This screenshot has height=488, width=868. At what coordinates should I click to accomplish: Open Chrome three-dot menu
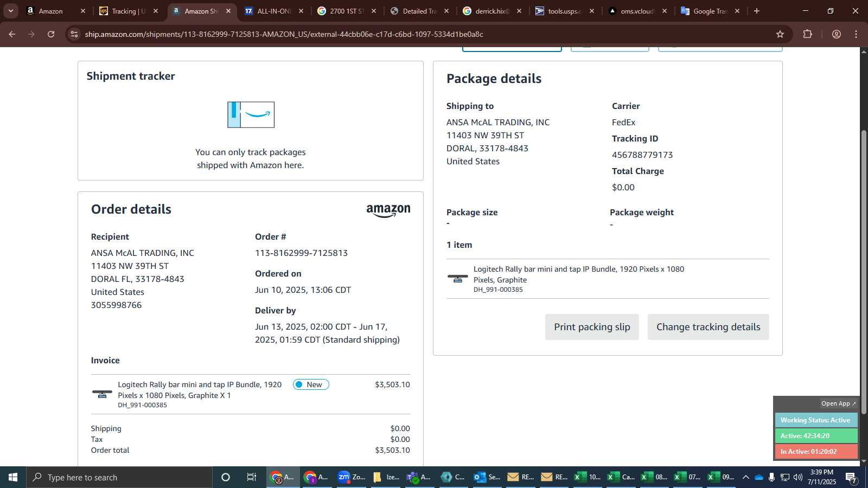click(856, 34)
